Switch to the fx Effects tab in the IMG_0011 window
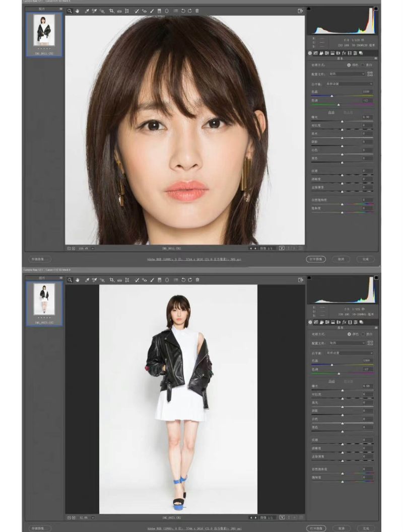This screenshot has width=403, height=532. 344,53
